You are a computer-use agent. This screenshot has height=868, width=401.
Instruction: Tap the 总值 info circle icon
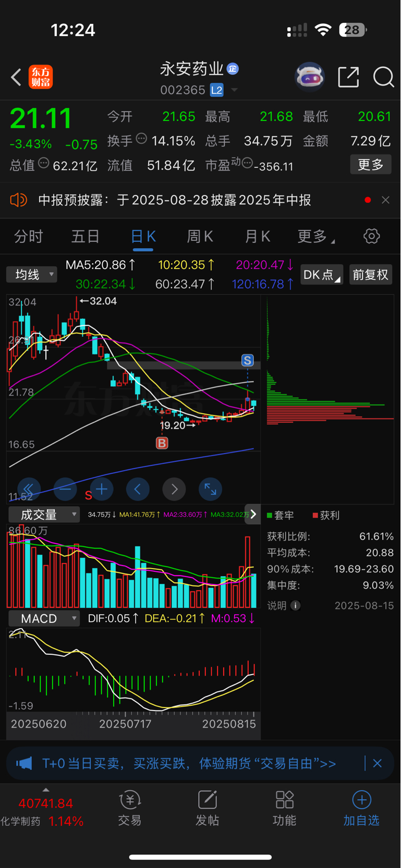click(x=44, y=163)
